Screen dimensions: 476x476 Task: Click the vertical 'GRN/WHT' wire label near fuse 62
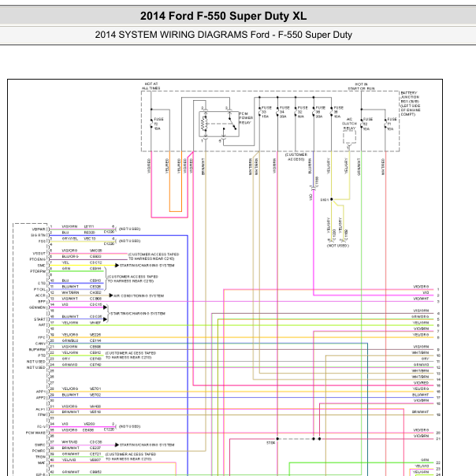click(x=359, y=166)
